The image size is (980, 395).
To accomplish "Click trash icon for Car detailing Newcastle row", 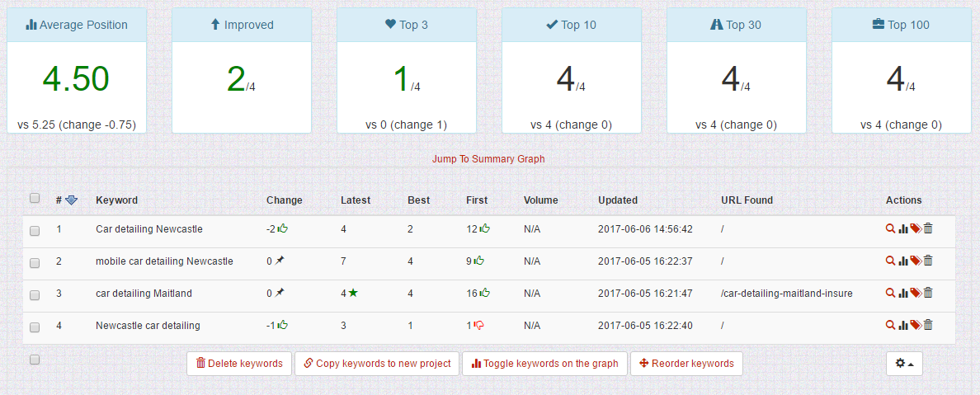I will pyautogui.click(x=928, y=228).
